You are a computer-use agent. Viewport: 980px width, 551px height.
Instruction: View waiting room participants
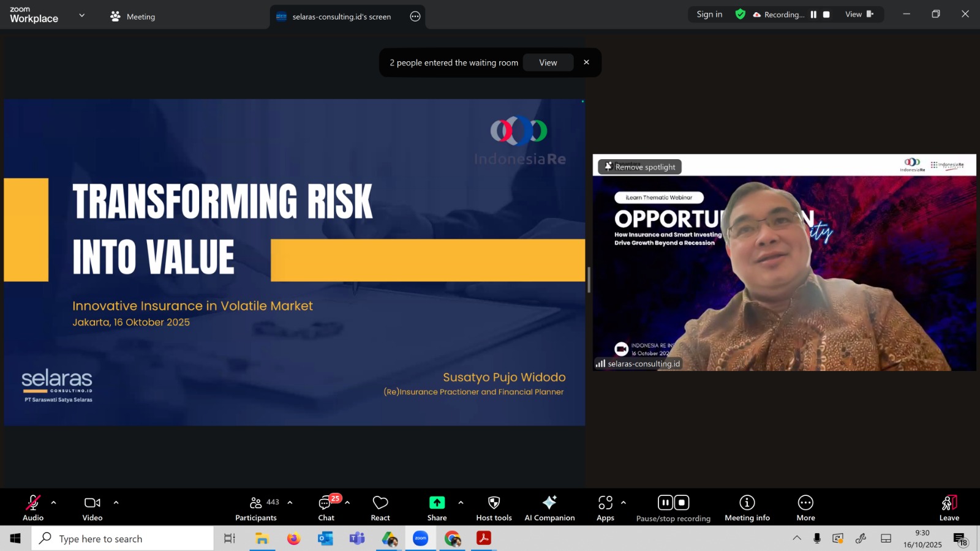pyautogui.click(x=548, y=62)
